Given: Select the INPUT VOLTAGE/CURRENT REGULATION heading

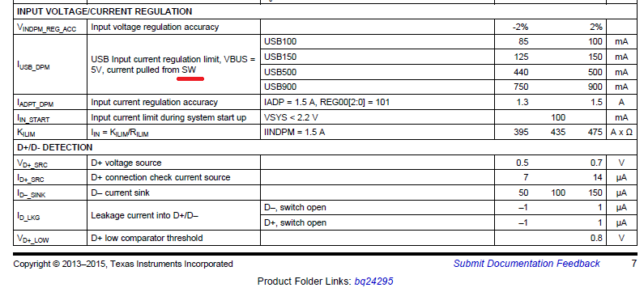Looking at the screenshot, I should 104,11.
